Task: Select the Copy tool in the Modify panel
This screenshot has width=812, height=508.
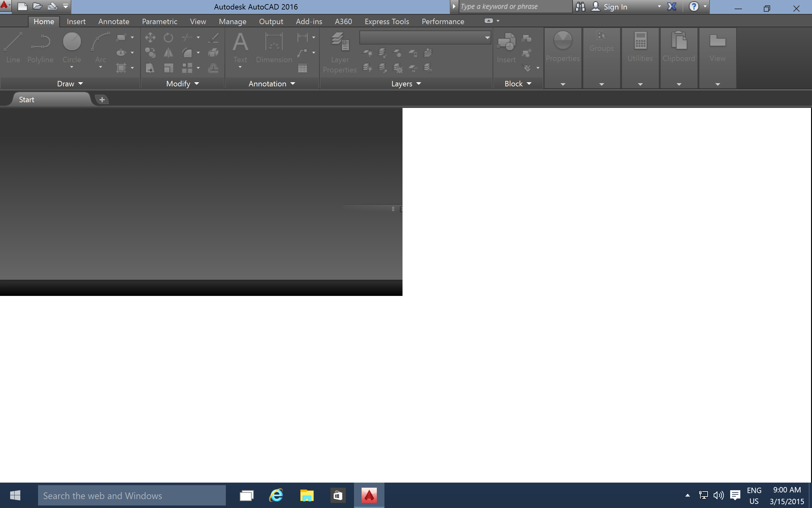Action: [150, 53]
